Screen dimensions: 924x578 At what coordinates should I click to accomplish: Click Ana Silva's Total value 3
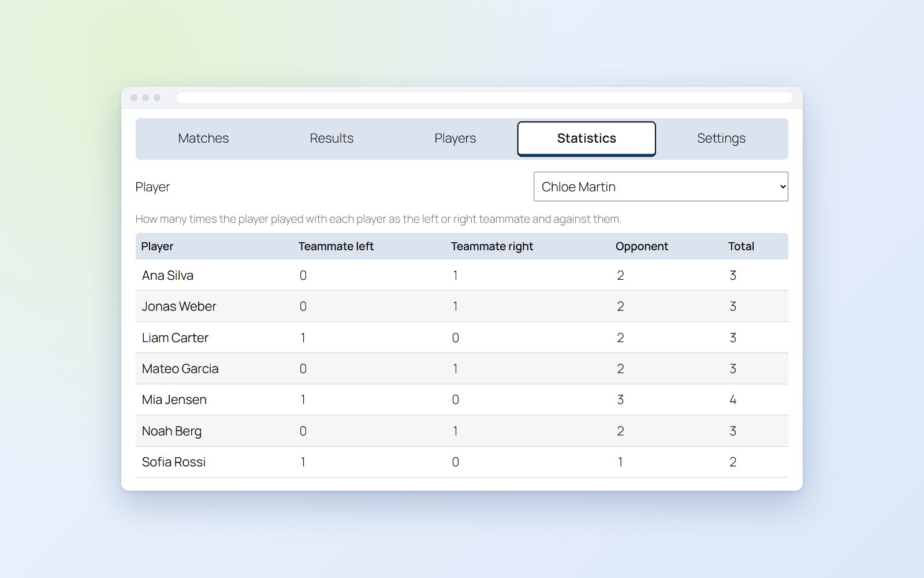(733, 275)
